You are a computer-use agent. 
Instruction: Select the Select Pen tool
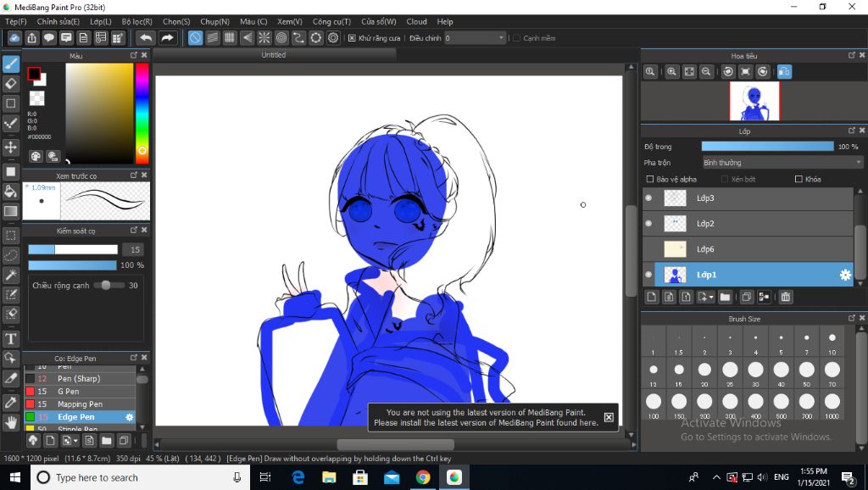10,294
